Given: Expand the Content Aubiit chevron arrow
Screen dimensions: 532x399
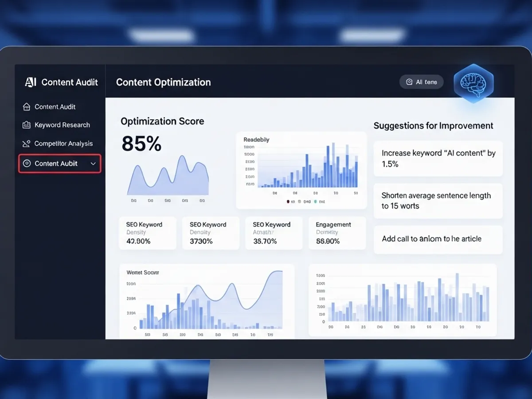Looking at the screenshot, I should point(93,164).
